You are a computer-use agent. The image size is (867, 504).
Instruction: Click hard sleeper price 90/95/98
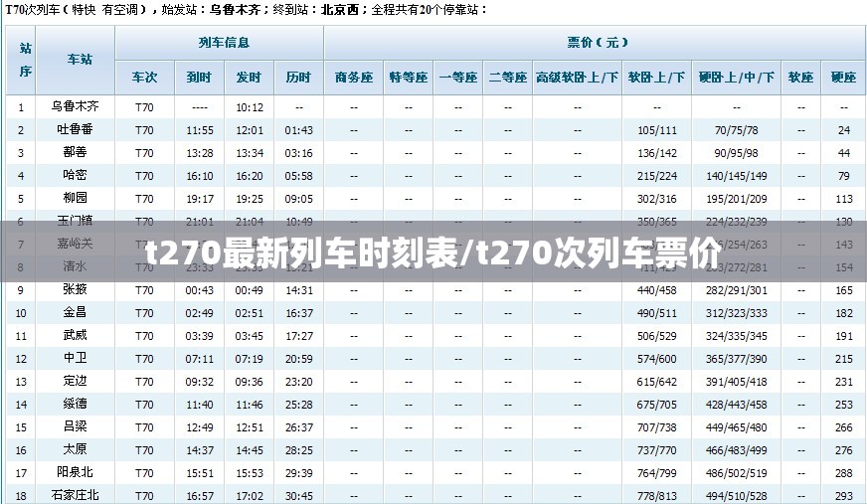(737, 153)
